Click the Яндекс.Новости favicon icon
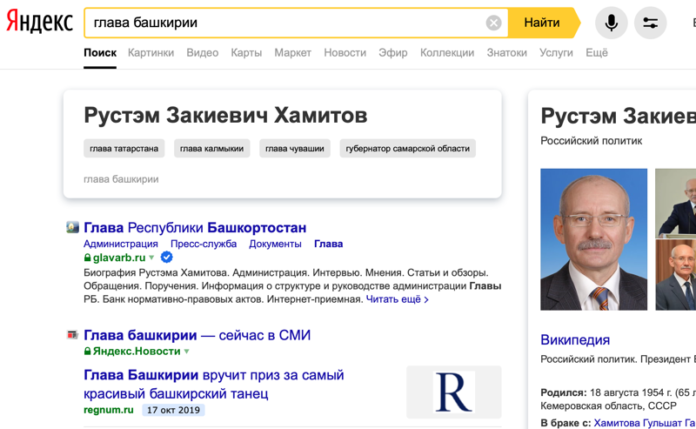 [72, 334]
